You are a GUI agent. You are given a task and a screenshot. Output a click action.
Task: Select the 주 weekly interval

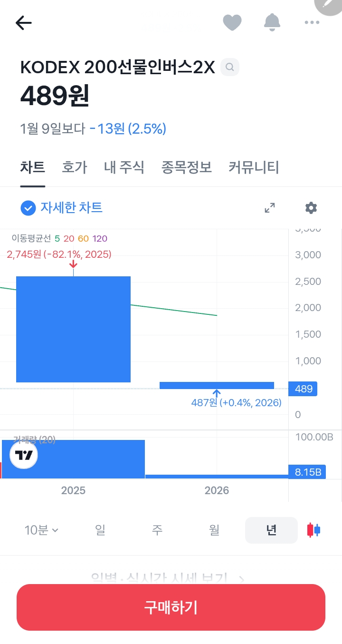point(157,530)
